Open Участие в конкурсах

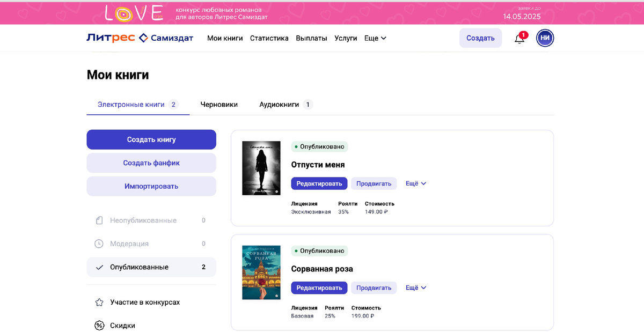(x=145, y=303)
